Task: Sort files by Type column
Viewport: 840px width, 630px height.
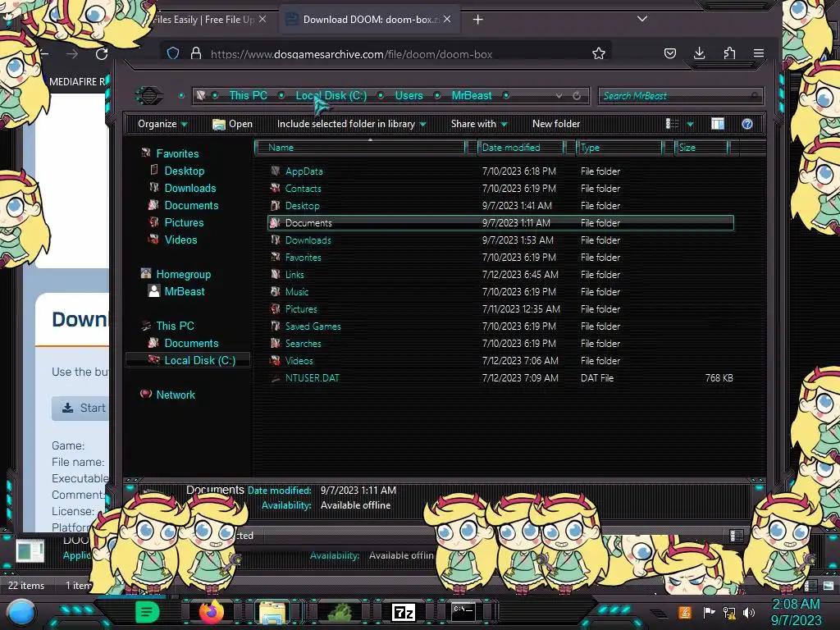Action: (620, 148)
